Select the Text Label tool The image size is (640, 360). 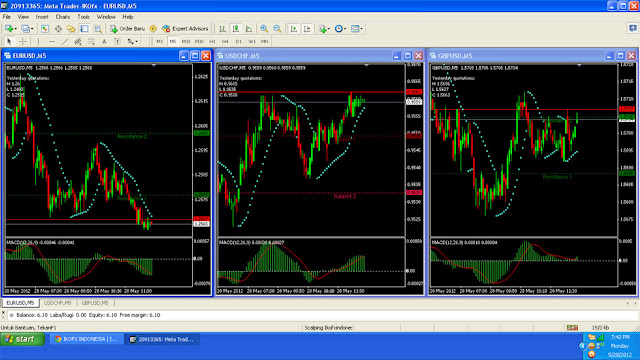click(117, 41)
